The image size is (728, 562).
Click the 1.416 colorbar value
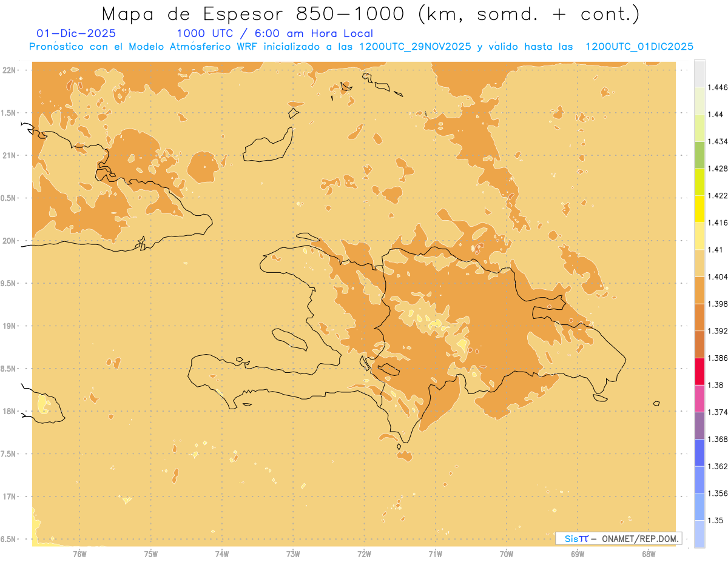click(718, 222)
